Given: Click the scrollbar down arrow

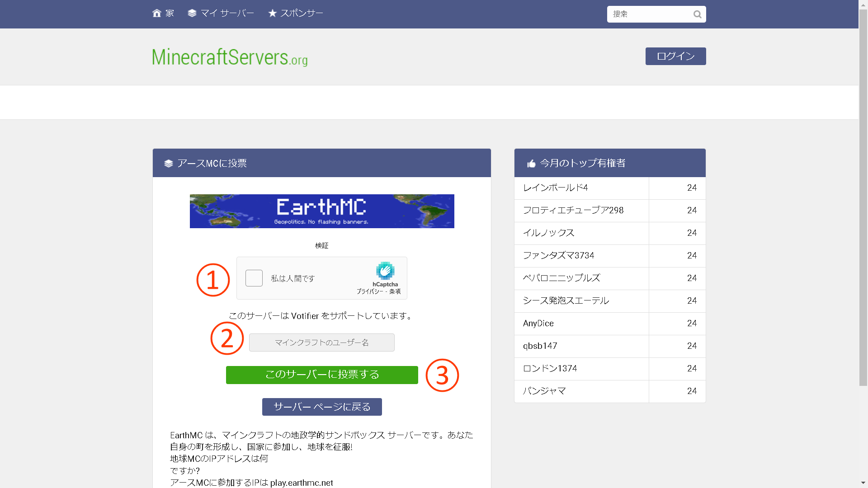Looking at the screenshot, I should [x=863, y=483].
